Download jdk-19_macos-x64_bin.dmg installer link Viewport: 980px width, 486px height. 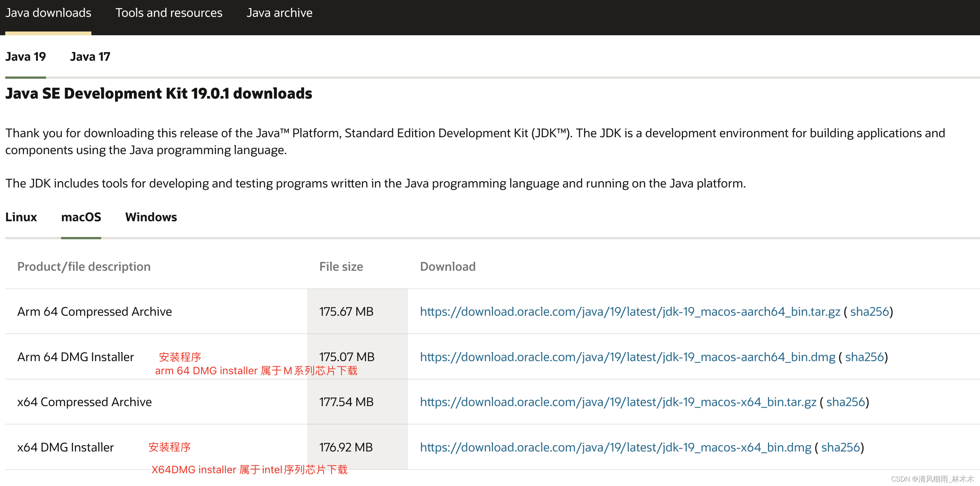coord(615,447)
